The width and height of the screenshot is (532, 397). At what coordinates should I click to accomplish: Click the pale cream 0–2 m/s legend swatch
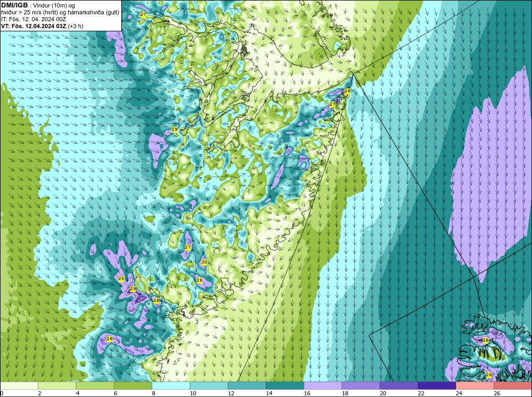click(x=19, y=385)
